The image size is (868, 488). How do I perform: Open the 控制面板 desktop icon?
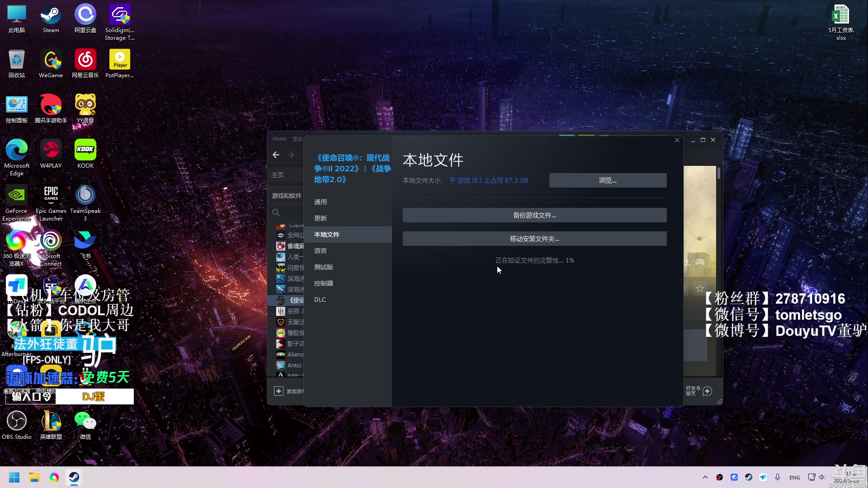point(17,109)
